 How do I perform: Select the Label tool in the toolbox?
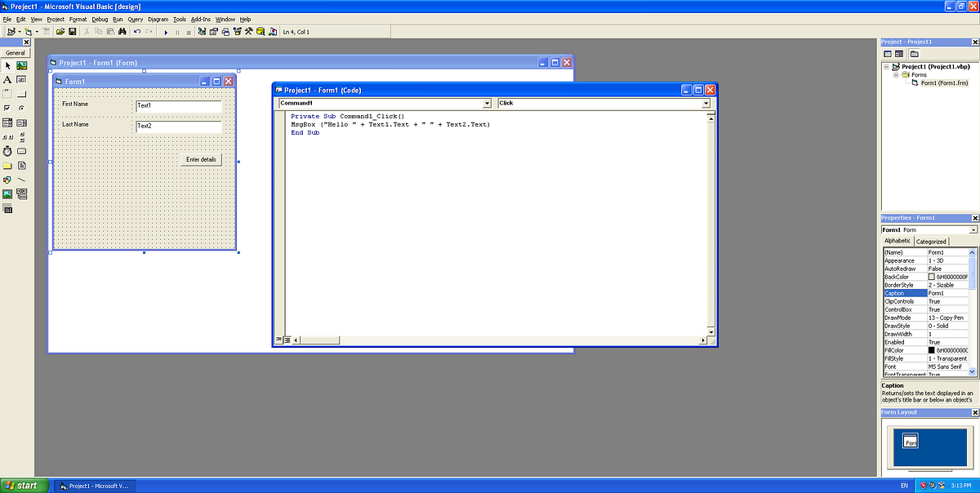[8, 78]
